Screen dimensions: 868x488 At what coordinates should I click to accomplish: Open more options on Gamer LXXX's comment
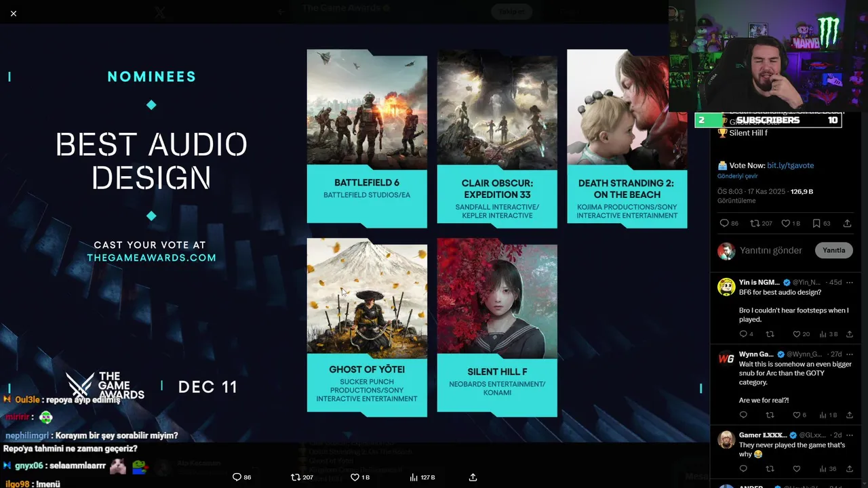[x=850, y=434]
